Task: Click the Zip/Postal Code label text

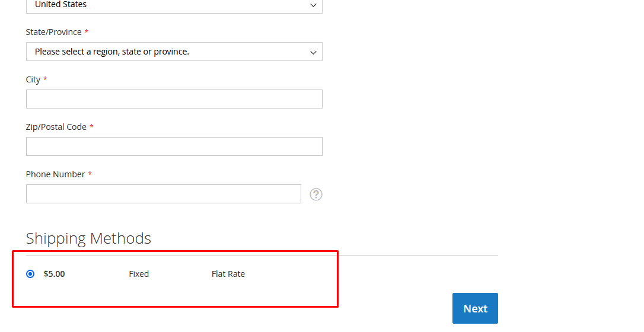Action: (56, 127)
